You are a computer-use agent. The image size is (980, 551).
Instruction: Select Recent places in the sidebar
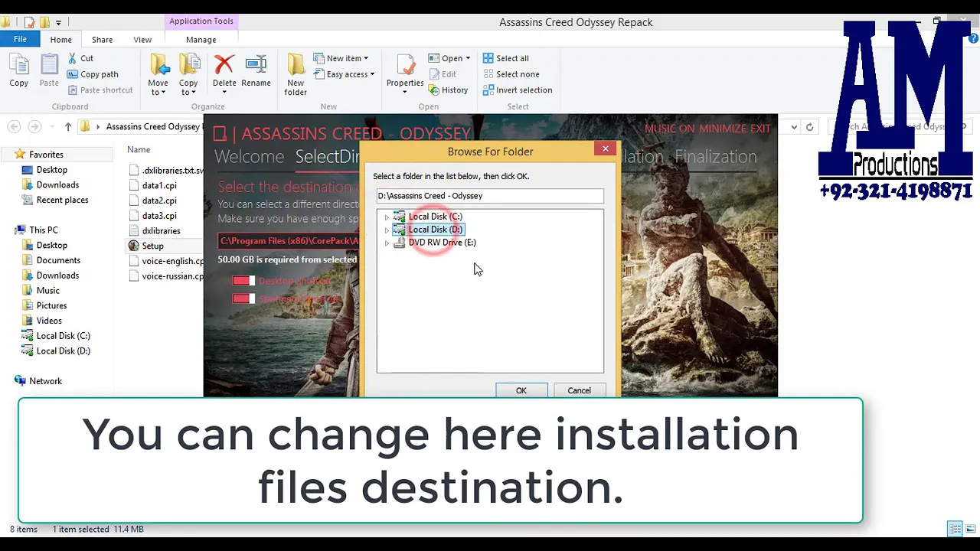point(62,200)
